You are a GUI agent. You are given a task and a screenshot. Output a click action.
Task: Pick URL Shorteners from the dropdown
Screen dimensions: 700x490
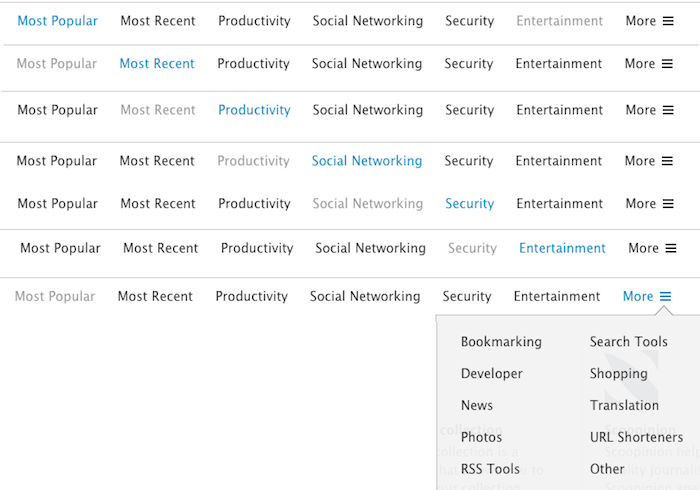(x=636, y=437)
